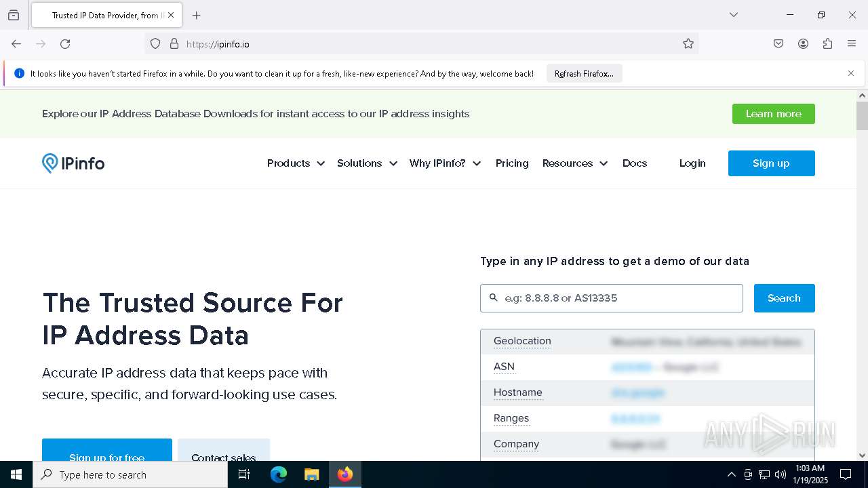
Task: Open the Docs page
Action: click(635, 163)
